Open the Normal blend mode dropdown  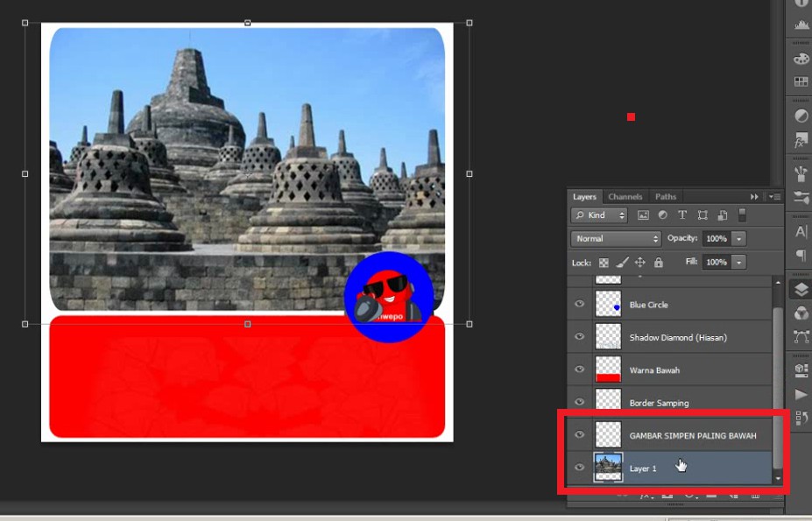[x=616, y=239]
